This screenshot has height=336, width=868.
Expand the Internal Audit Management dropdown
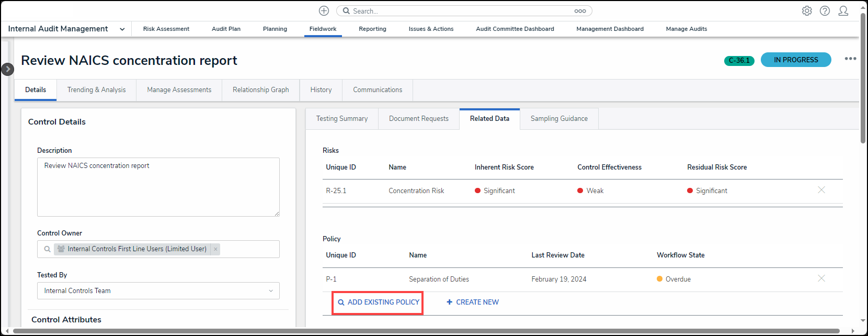[x=122, y=29]
